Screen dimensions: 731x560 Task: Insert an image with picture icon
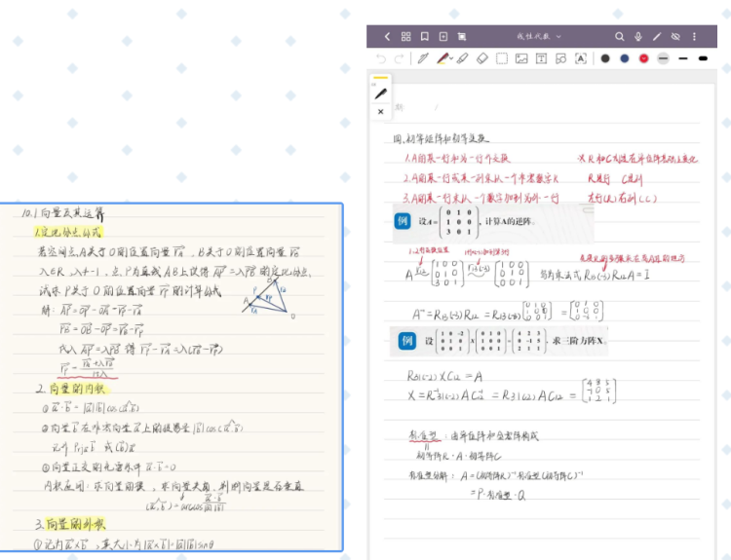[521, 58]
